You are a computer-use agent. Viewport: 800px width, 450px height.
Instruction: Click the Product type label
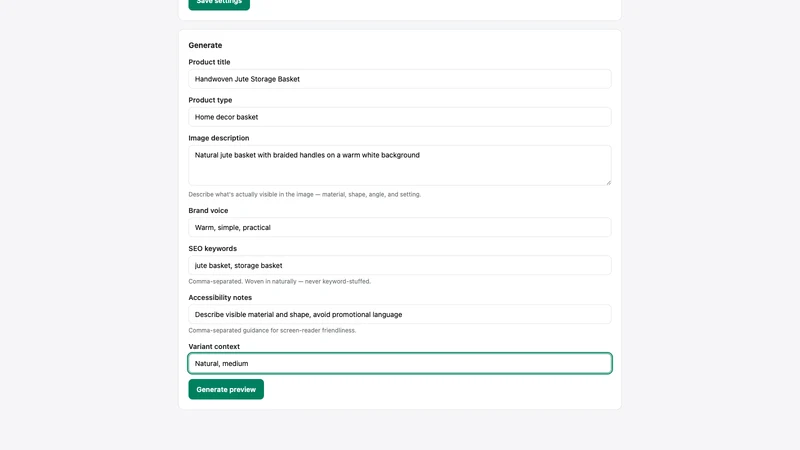(210, 100)
